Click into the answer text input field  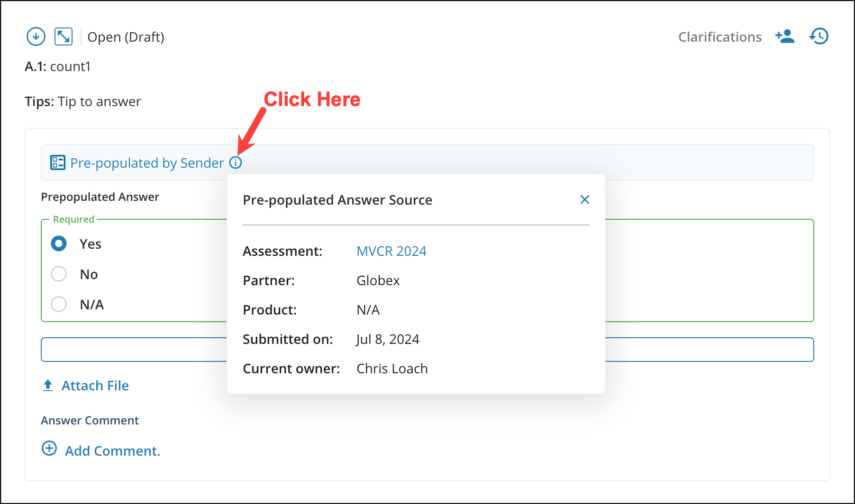coord(134,350)
